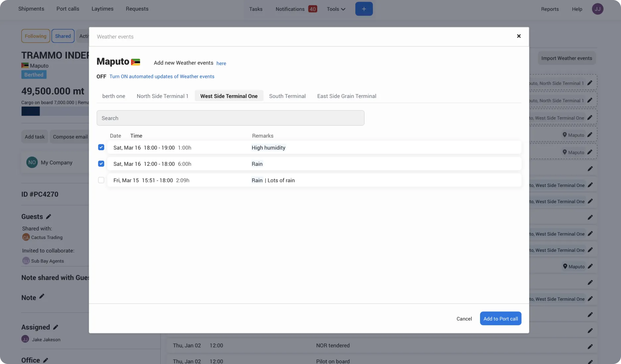621x364 pixels.
Task: Edit Note using pencil icon
Action: (x=42, y=296)
